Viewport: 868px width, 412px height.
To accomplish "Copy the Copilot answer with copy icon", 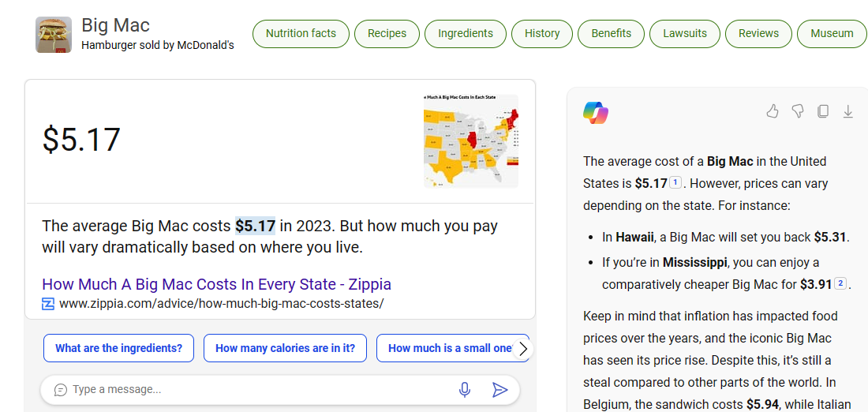I will [x=823, y=111].
